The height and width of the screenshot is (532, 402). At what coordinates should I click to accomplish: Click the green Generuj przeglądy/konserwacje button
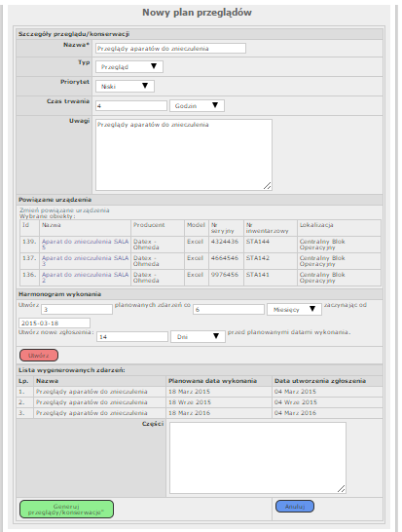[66, 509]
